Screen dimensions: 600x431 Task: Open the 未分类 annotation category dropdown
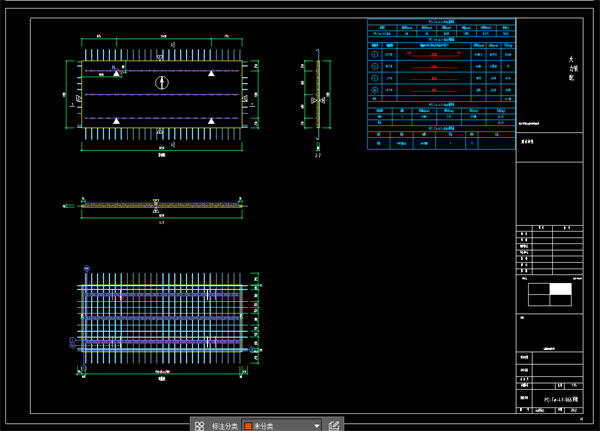click(282, 426)
